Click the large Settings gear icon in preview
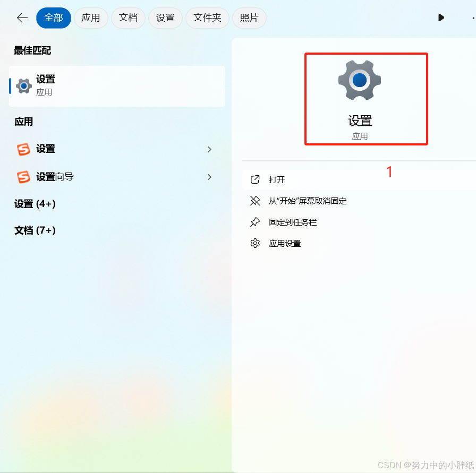Viewport: 476px width, 473px height. tap(360, 80)
